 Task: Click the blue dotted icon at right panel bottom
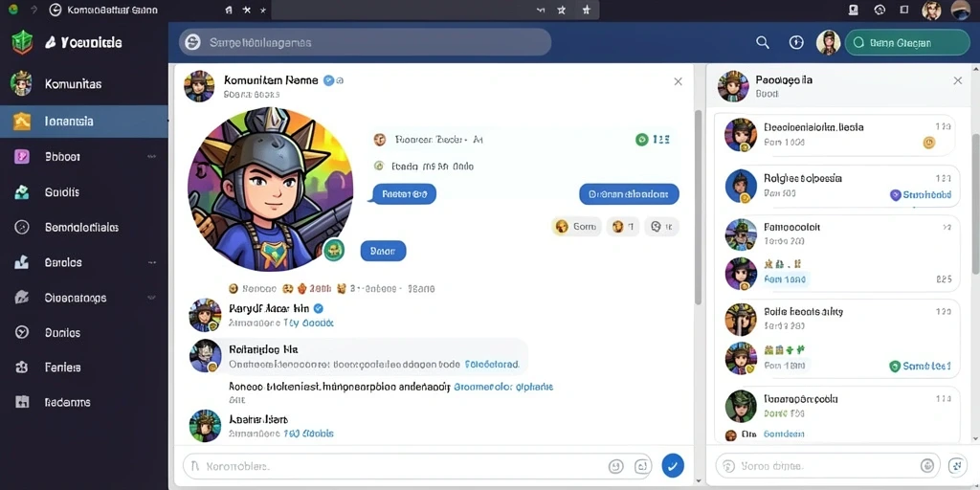coord(957,466)
